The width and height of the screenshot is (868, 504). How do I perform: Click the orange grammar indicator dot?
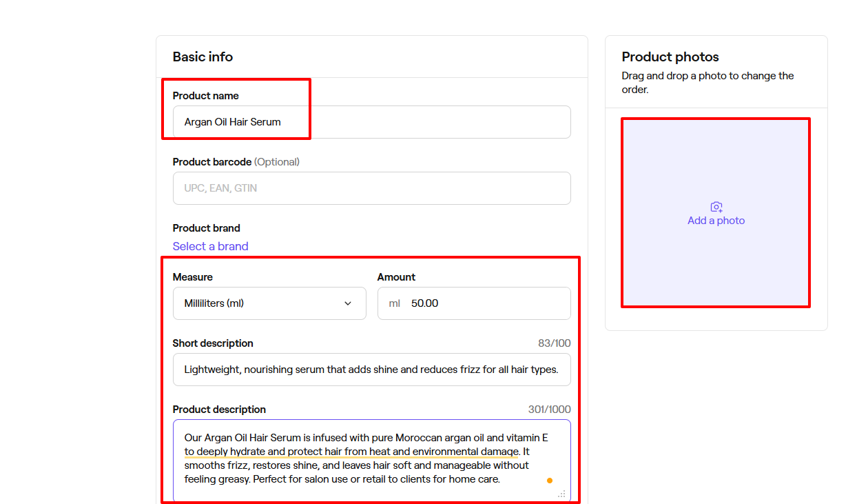tap(550, 480)
